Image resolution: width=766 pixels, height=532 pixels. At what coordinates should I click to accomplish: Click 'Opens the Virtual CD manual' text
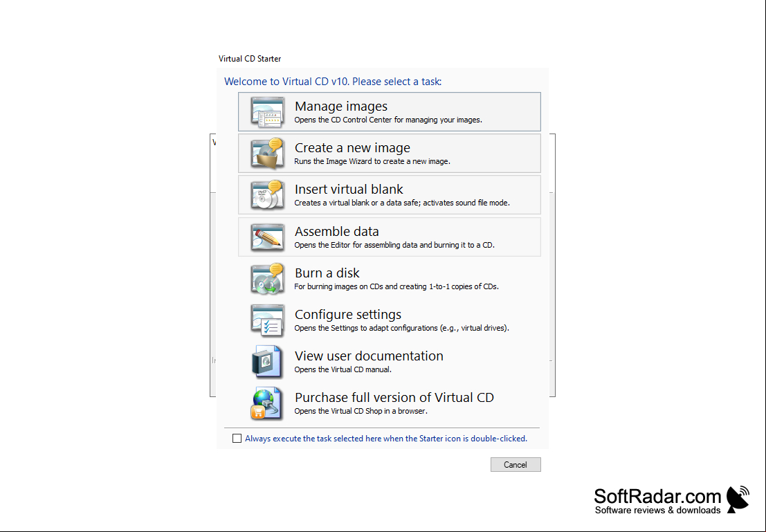tap(343, 369)
